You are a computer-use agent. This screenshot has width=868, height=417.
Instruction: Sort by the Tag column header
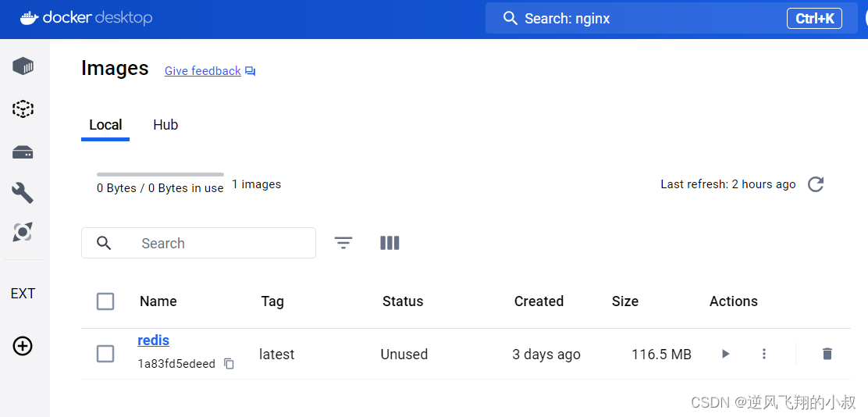coord(272,301)
